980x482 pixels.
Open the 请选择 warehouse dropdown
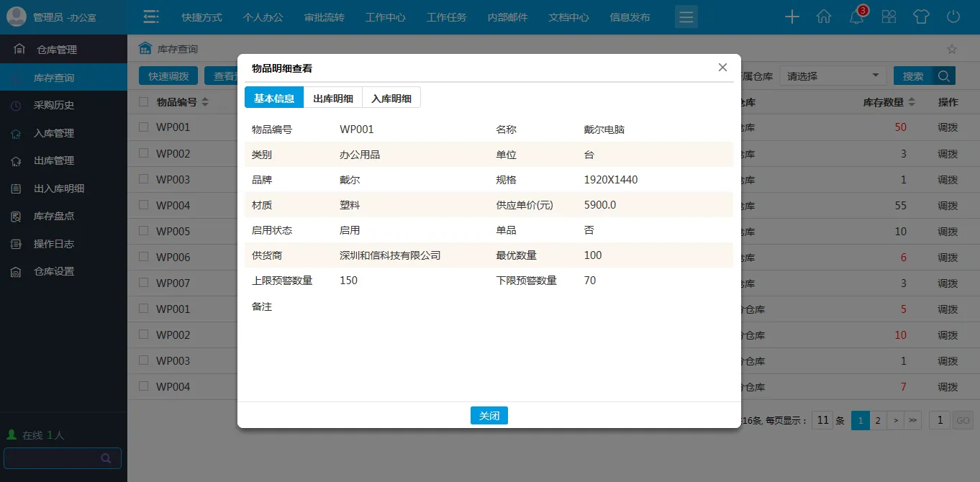pos(833,76)
